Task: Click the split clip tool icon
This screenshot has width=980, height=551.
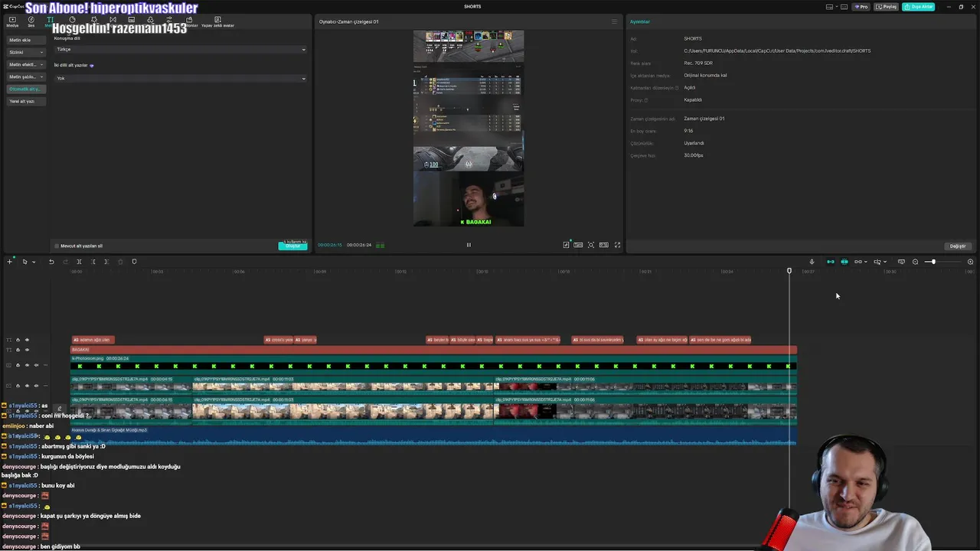Action: pos(79,262)
